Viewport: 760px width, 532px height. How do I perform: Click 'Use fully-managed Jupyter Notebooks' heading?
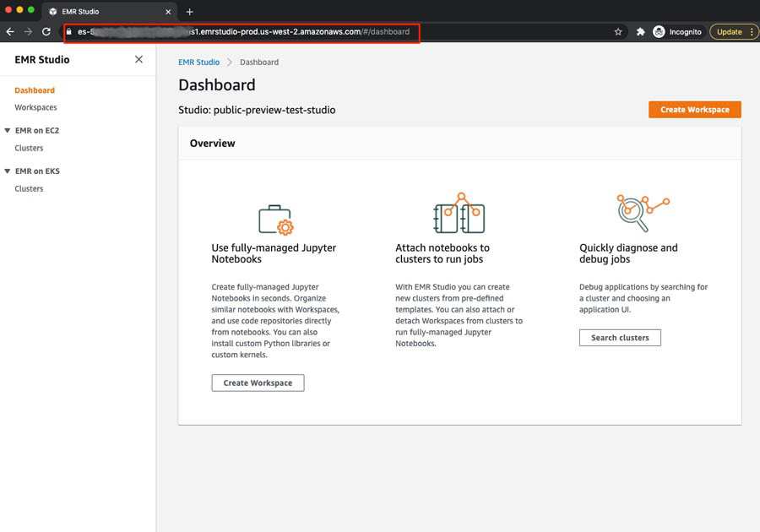point(274,253)
